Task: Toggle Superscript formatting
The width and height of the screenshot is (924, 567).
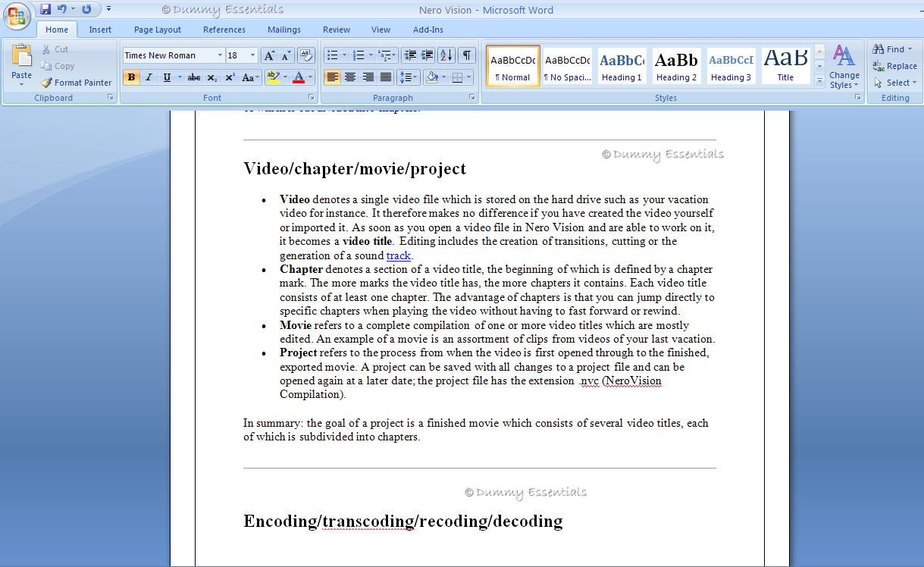Action: (229, 77)
